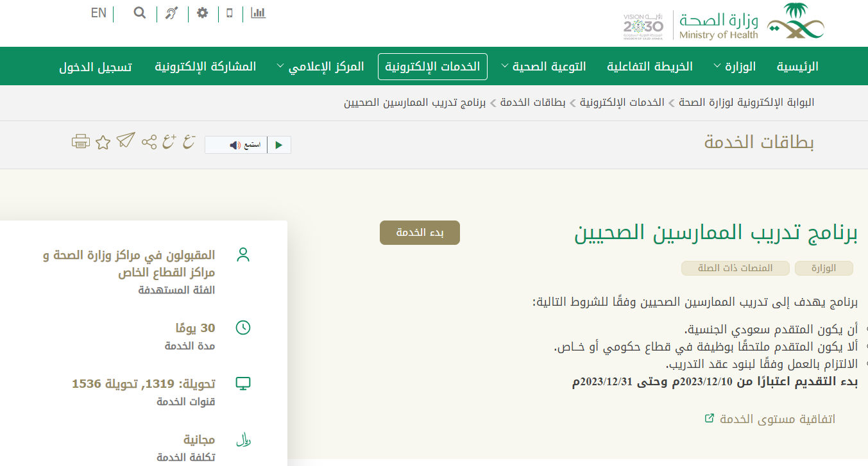Open hearing accessibility (sign language) icon

click(x=171, y=13)
